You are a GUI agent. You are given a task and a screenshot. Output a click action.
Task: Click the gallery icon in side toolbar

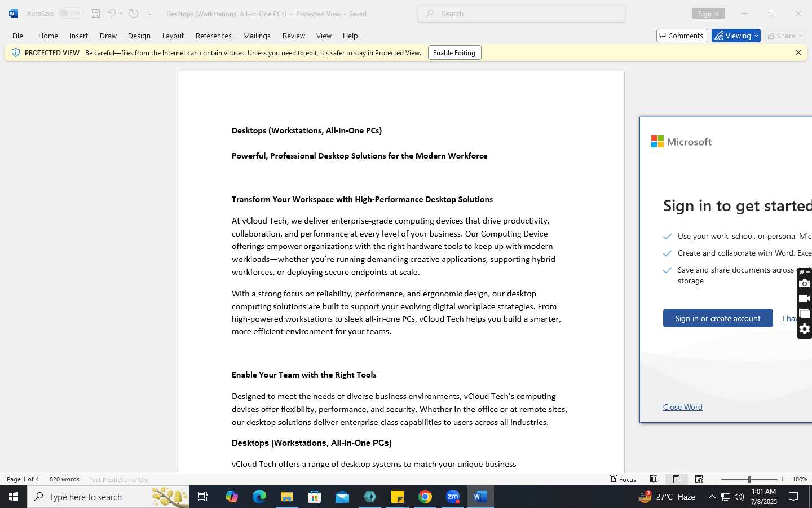[x=805, y=314]
